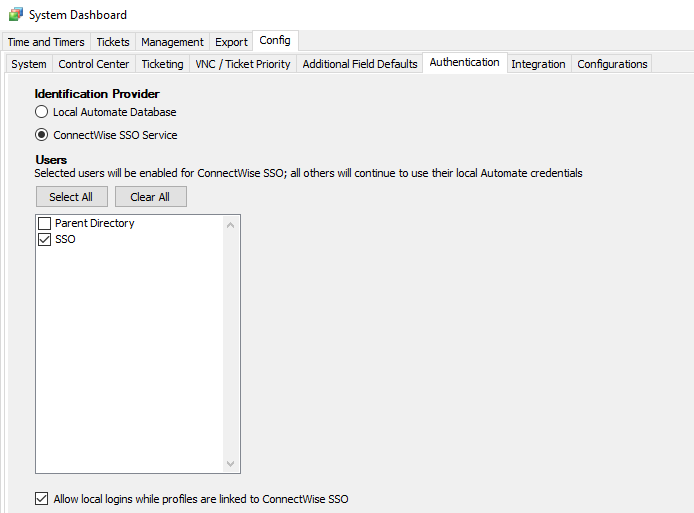The width and height of the screenshot is (694, 513).
Task: Switch to the Integration sub-tab
Action: click(538, 64)
